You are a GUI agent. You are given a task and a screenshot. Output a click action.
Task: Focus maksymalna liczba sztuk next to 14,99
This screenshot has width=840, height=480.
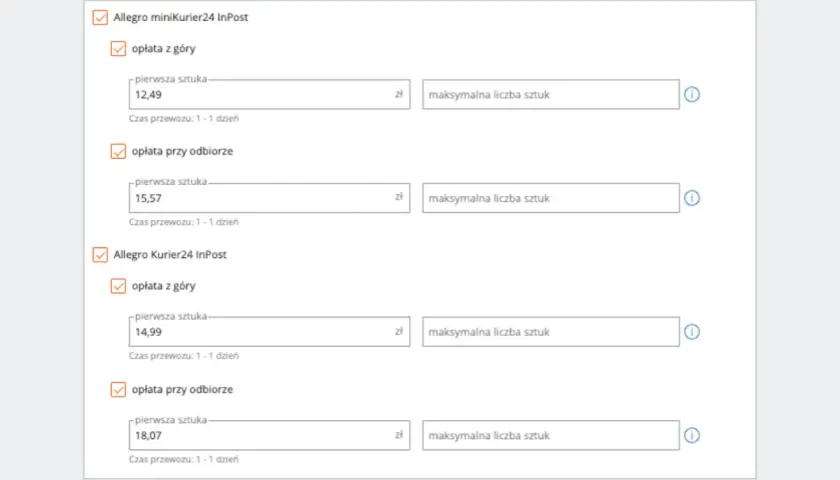tap(551, 332)
